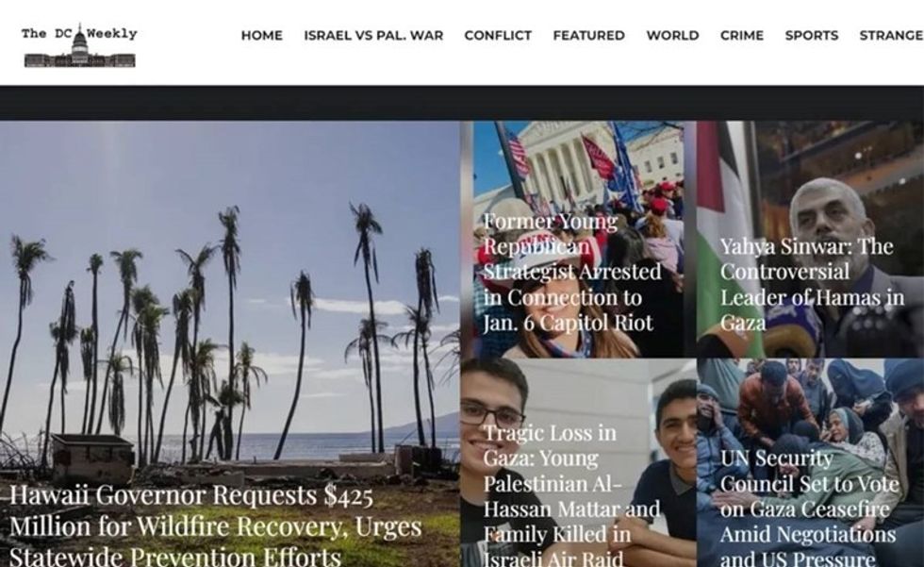Click The DC Weekly logo
The image size is (924, 567).
point(79,46)
